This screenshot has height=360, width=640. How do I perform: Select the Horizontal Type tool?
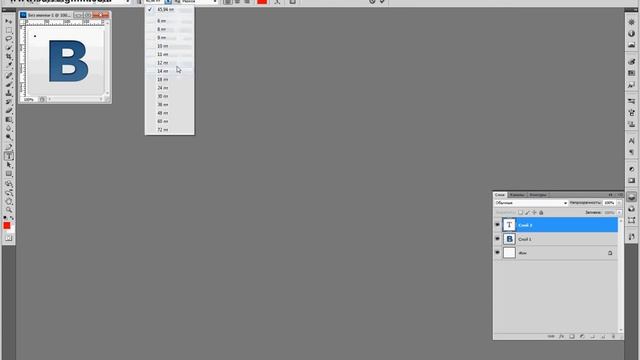click(9, 156)
